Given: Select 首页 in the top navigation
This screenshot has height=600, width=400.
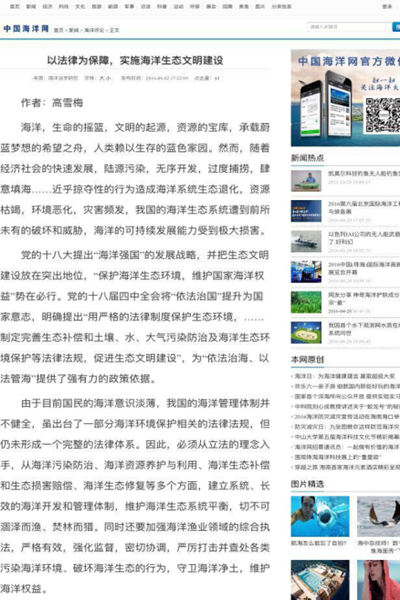Looking at the screenshot, I should [15, 7].
